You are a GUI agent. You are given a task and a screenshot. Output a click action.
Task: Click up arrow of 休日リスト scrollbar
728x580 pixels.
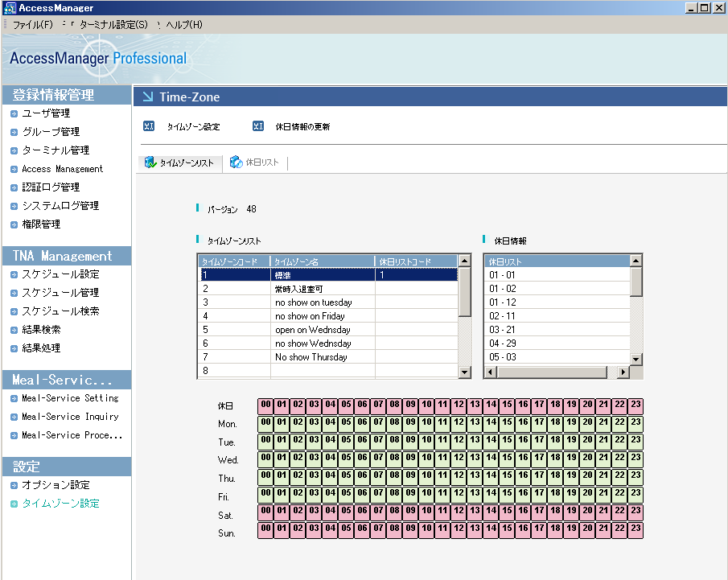coord(636,261)
